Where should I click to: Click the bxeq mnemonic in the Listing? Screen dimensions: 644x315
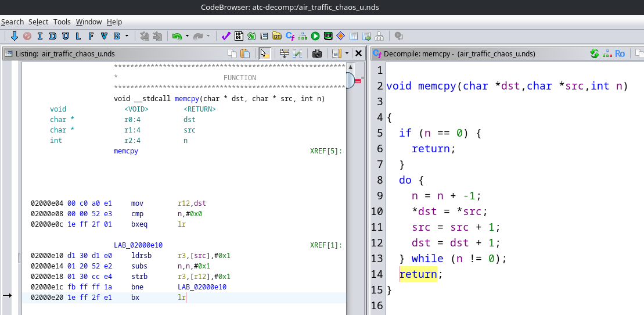[139, 224]
